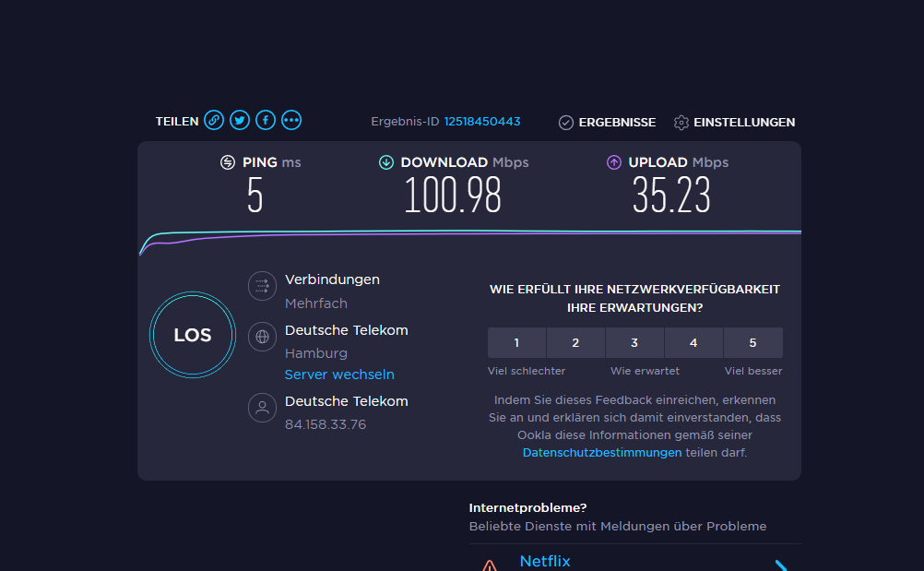The image size is (924, 571).
Task: Click Hamburg server location text
Action: click(x=316, y=353)
